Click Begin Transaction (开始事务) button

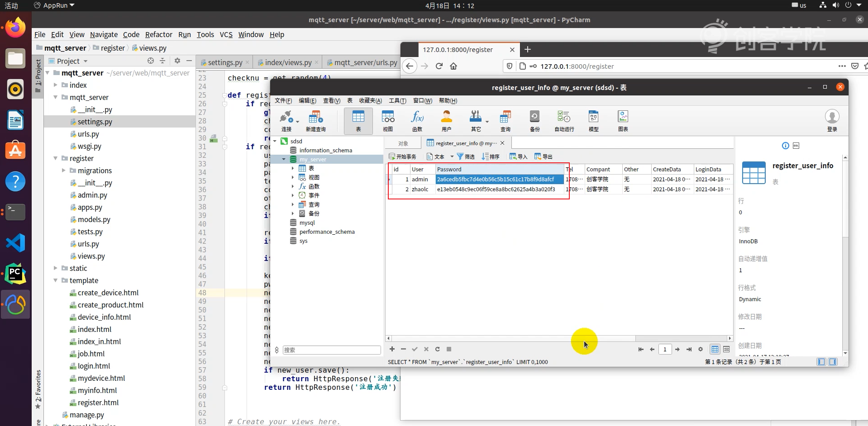tap(402, 156)
